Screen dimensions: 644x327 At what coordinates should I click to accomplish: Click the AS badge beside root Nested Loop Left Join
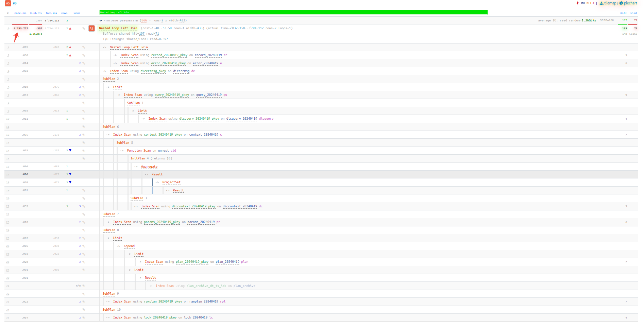tap(91, 29)
